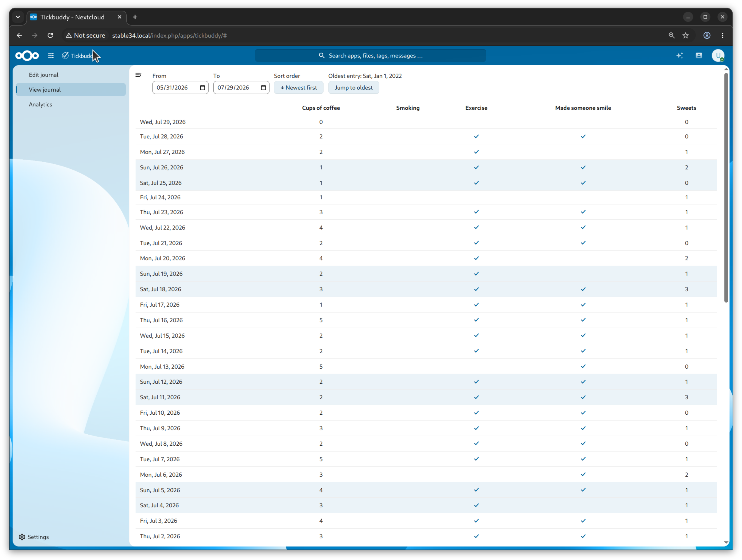Screen dimensions: 742x560
Task: Bookmark this page with star icon
Action: coord(686,35)
